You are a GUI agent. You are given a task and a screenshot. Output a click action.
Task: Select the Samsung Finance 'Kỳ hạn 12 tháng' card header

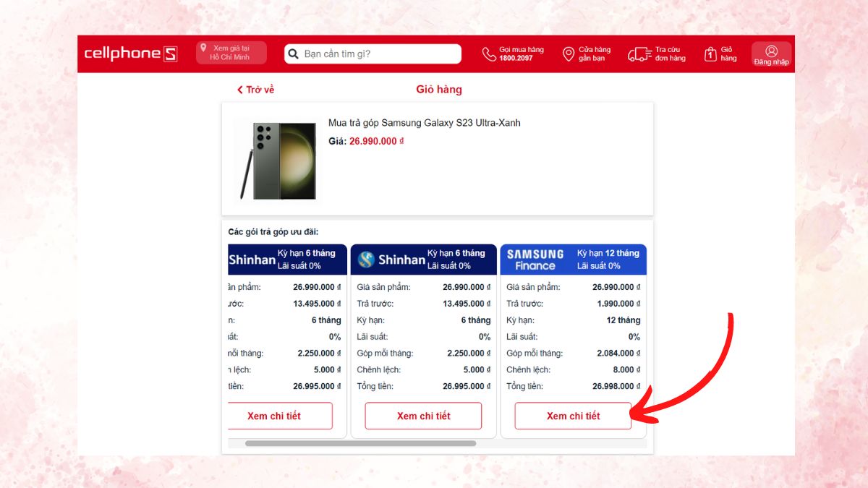(x=574, y=260)
